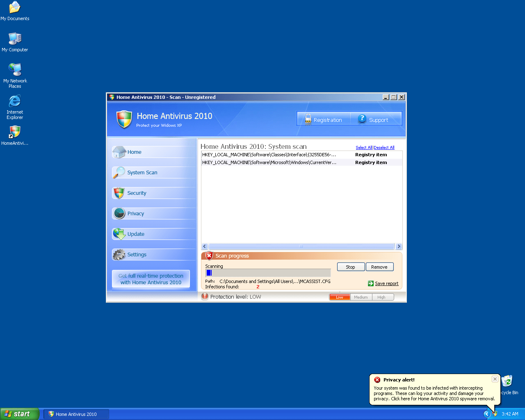The width and height of the screenshot is (525, 420).
Task: Open the Settings gear icon
Action: tap(119, 255)
